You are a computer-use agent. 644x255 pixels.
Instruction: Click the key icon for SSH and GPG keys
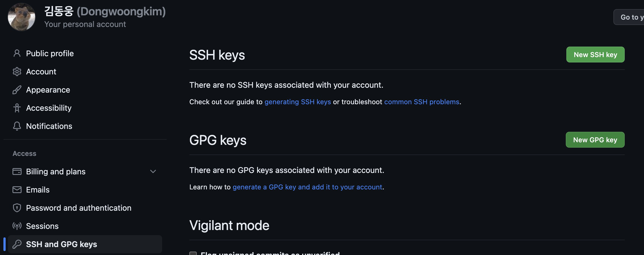pyautogui.click(x=17, y=244)
